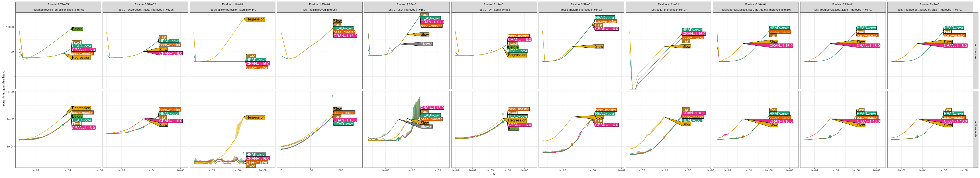Click '1e-04' tick on the seconds y-axis
Screen dimensions: 980x178
coord(10,146)
